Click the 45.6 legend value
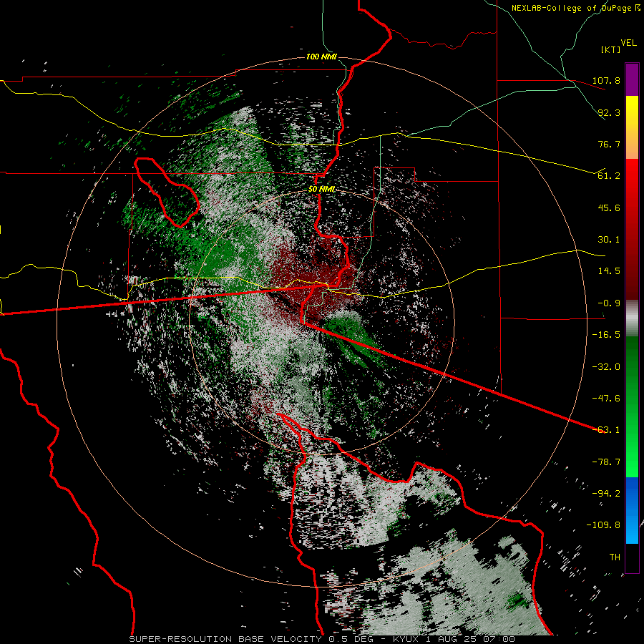 click(x=609, y=208)
